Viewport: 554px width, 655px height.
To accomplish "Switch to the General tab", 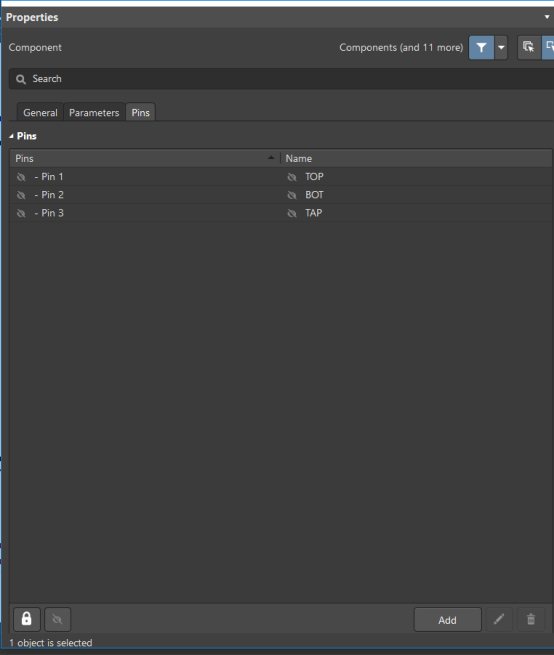I will pos(40,112).
